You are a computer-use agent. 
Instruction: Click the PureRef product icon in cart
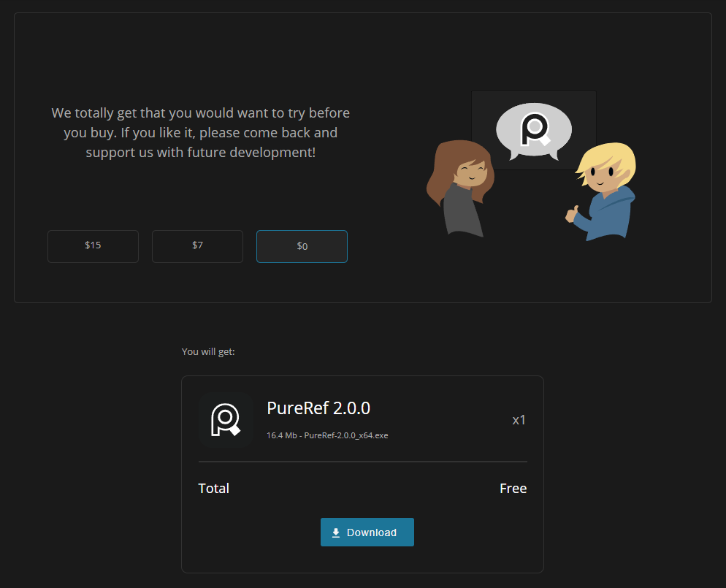click(225, 420)
